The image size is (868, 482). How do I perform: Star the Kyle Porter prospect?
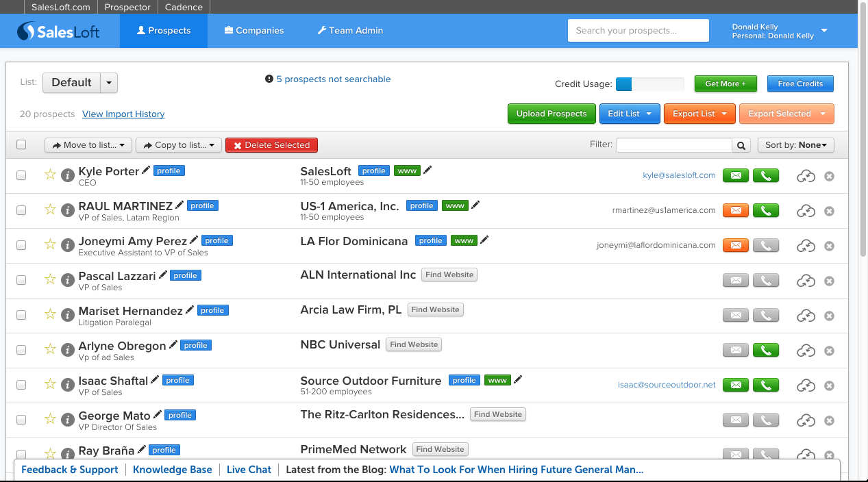50,175
